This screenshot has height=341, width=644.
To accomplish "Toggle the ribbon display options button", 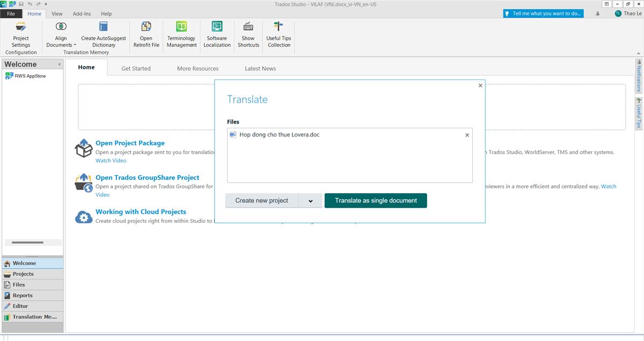I will (606, 4).
